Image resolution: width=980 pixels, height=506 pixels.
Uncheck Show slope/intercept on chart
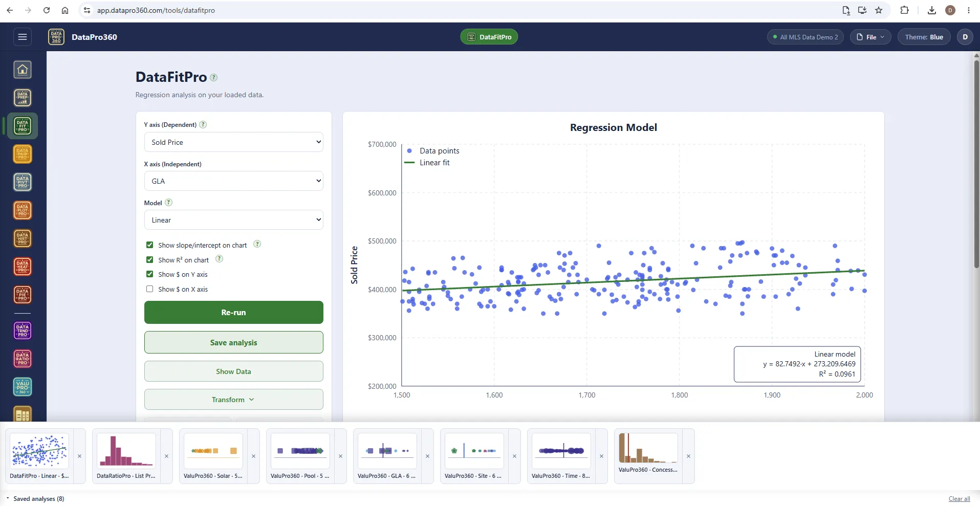click(x=150, y=245)
